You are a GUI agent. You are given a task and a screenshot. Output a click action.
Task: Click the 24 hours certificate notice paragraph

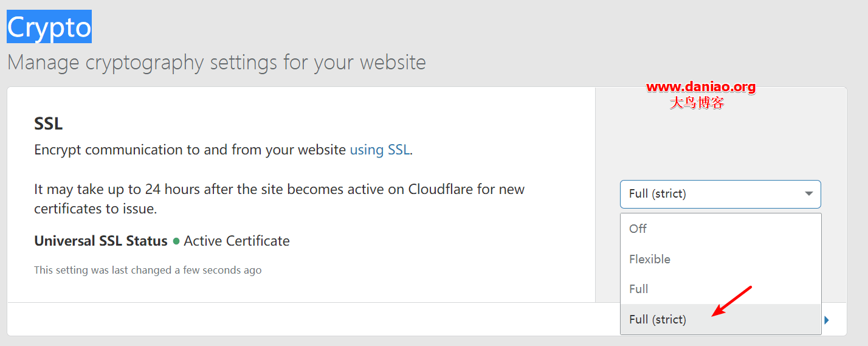click(x=280, y=199)
